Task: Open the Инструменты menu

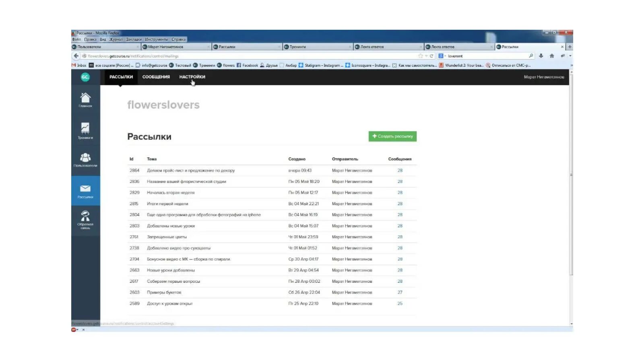Action: 157,39
